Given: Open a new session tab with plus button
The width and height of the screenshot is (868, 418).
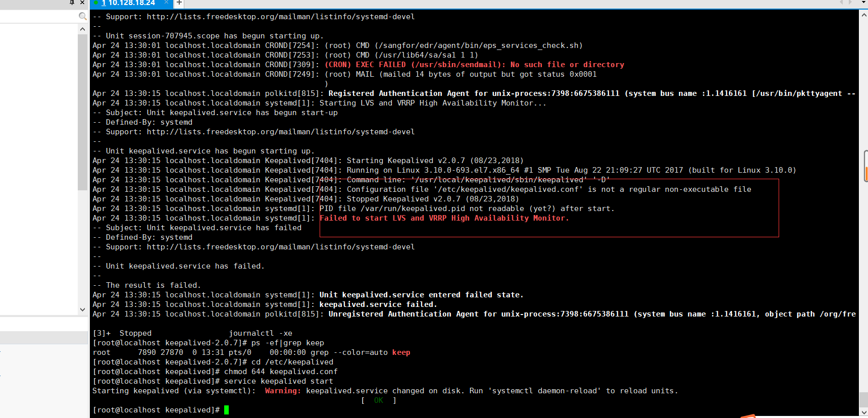Looking at the screenshot, I should 179,3.
